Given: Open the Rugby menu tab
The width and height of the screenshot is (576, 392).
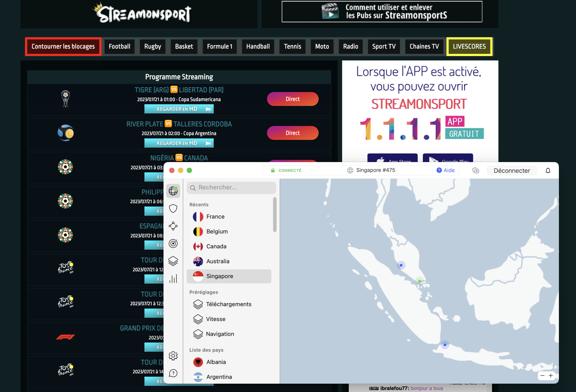Looking at the screenshot, I should pos(153,47).
